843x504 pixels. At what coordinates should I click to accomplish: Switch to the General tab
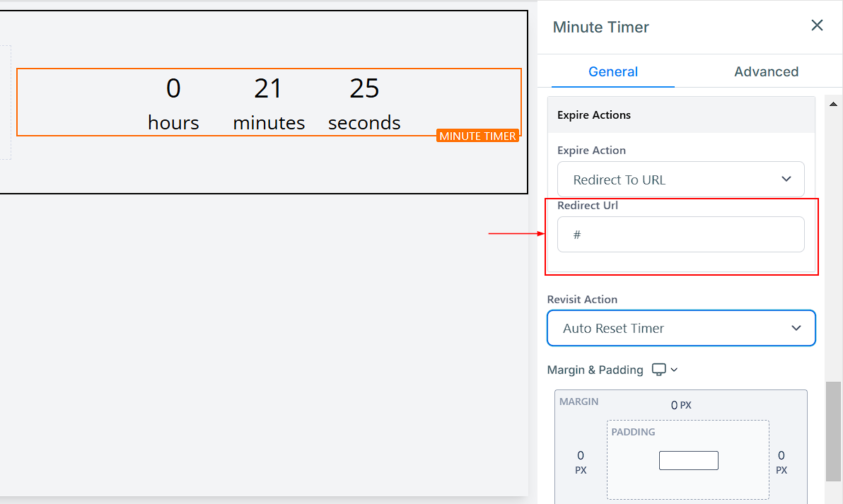coord(613,71)
